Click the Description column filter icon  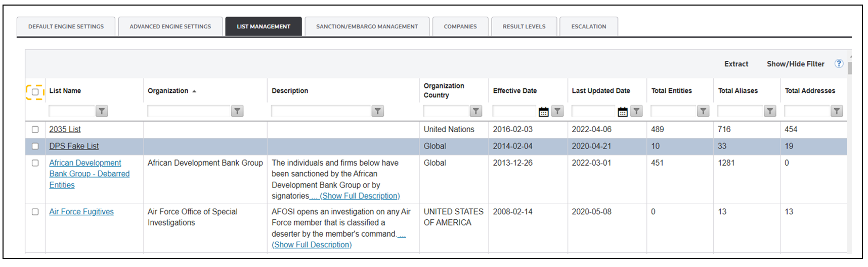tap(377, 111)
